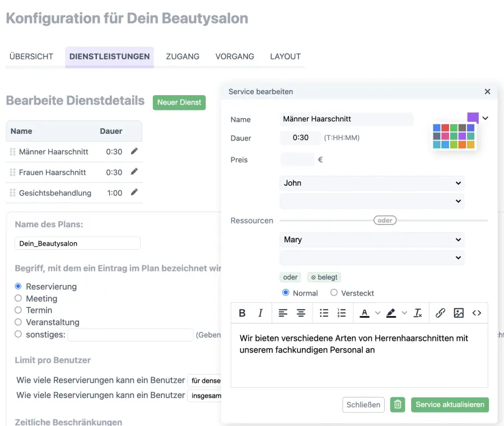This screenshot has height=426, width=504.
Task: Pick the red color swatch
Action: 445,128
